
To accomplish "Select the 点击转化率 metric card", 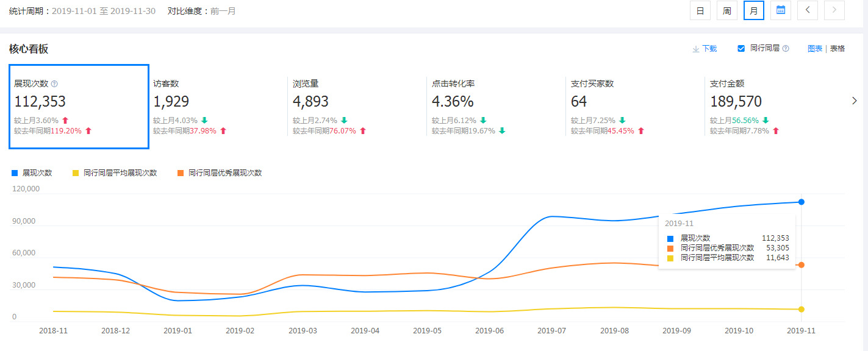I will [x=496, y=107].
